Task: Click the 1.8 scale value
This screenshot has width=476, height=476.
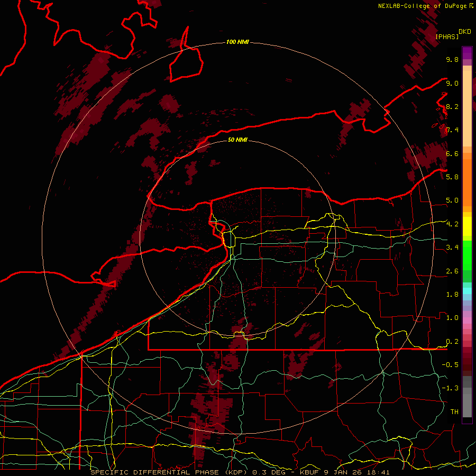Action: click(x=452, y=295)
